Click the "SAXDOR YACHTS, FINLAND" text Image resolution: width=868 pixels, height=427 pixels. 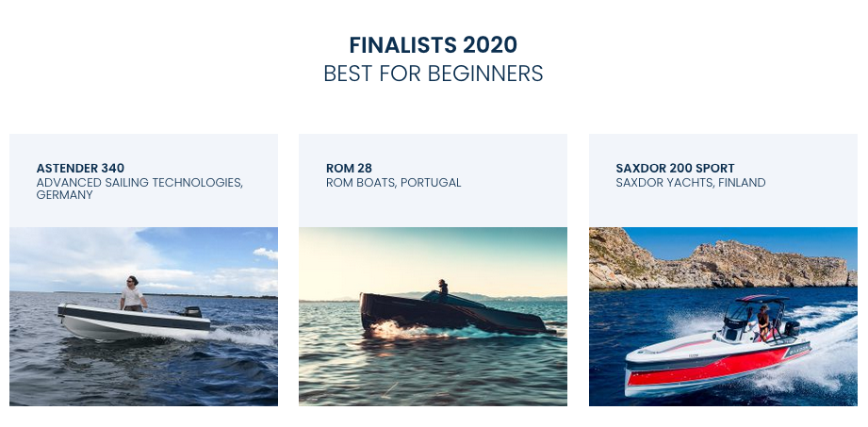(x=690, y=183)
